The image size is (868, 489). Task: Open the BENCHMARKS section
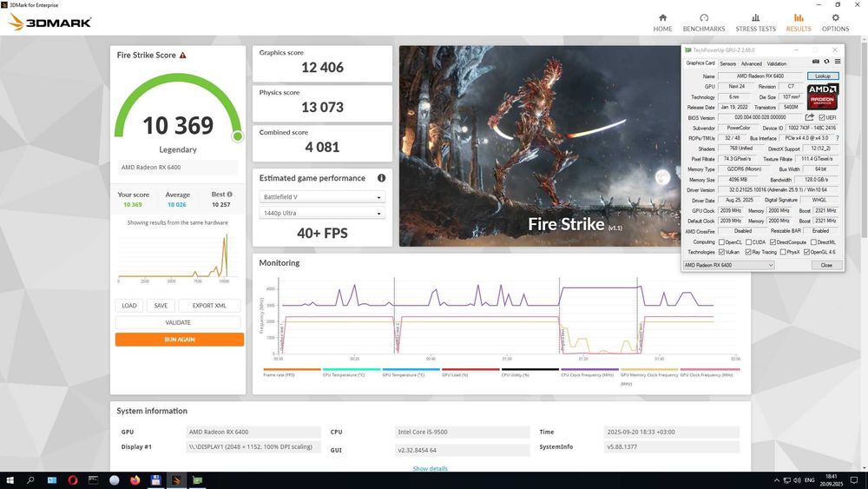click(704, 23)
